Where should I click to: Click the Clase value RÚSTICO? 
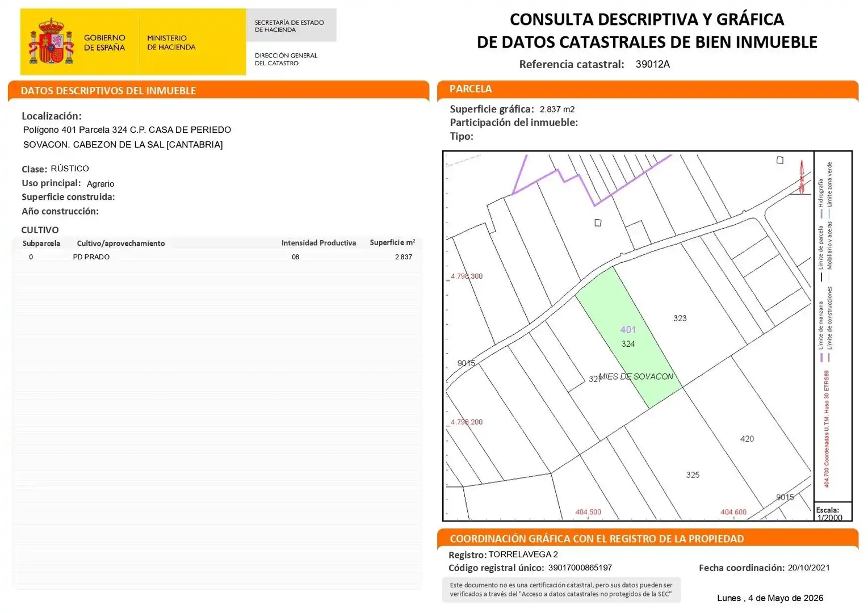pos(70,169)
